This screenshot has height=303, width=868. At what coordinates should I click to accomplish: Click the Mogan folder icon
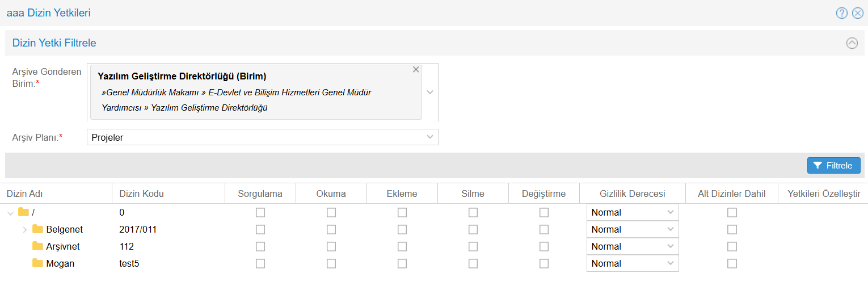pyautogui.click(x=38, y=263)
